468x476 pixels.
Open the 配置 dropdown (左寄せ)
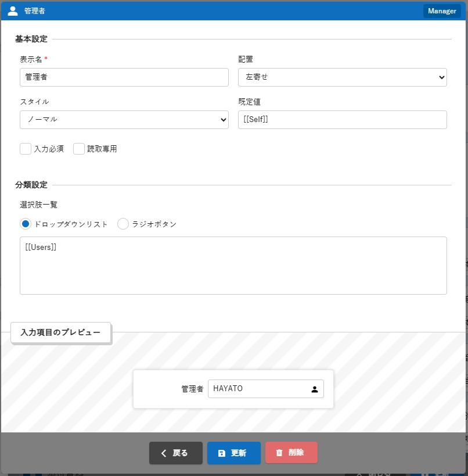point(343,77)
